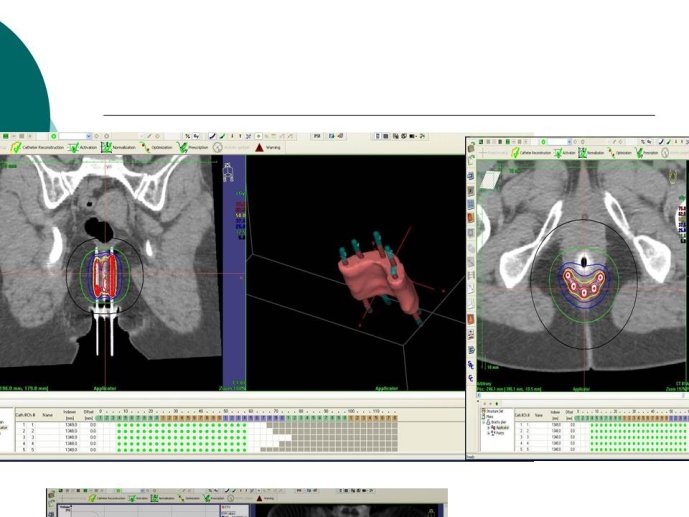Click the 3D applicator model in the middle view
Viewport: 689px width, 517px height.
(x=377, y=278)
